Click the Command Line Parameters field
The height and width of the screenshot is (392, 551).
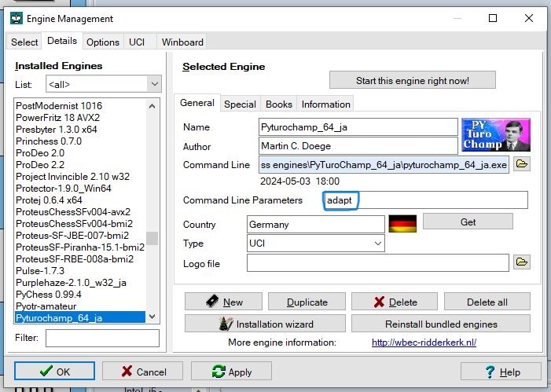point(425,200)
